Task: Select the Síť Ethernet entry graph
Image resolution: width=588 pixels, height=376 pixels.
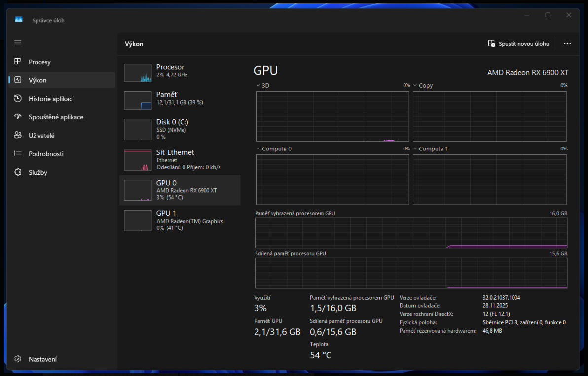Action: [x=138, y=160]
